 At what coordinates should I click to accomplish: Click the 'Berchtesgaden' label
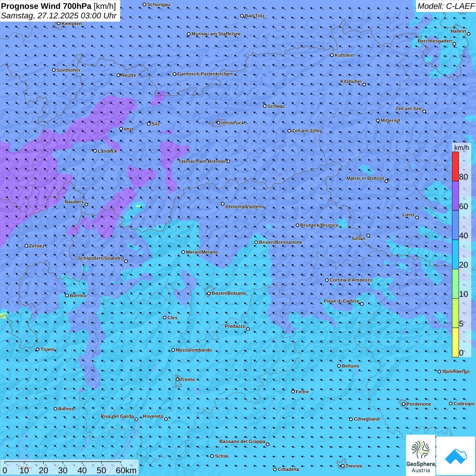435,41
